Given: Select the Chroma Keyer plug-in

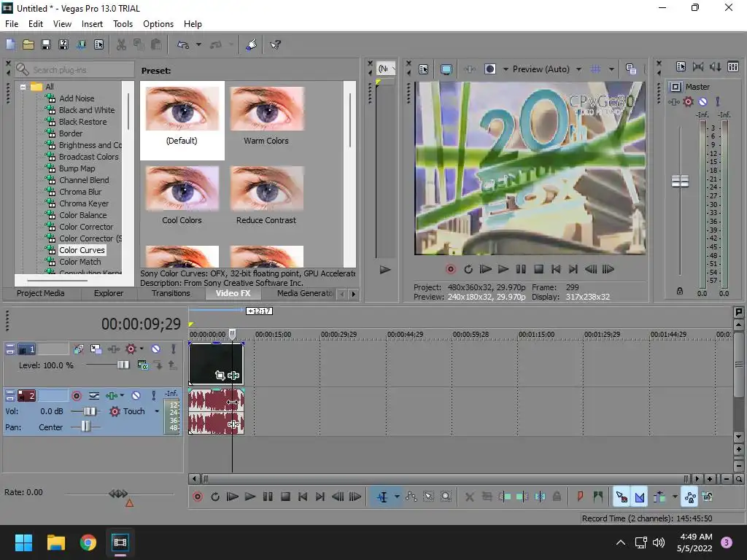Looking at the screenshot, I should click(84, 203).
